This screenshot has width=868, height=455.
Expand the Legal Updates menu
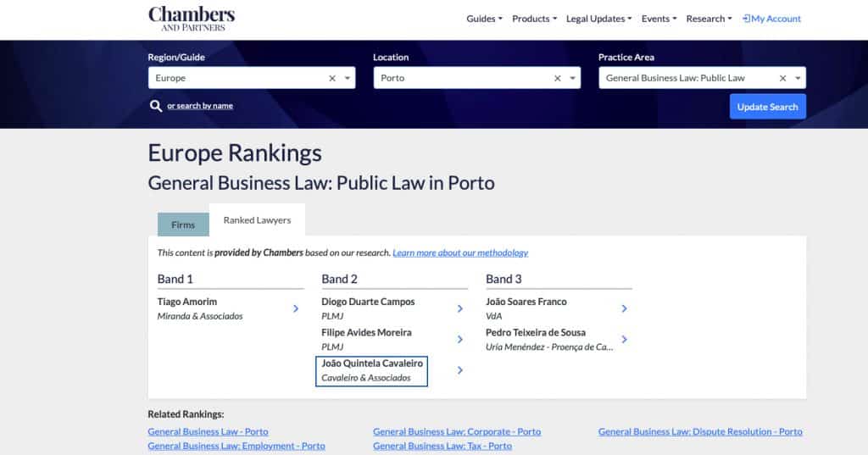(x=598, y=19)
